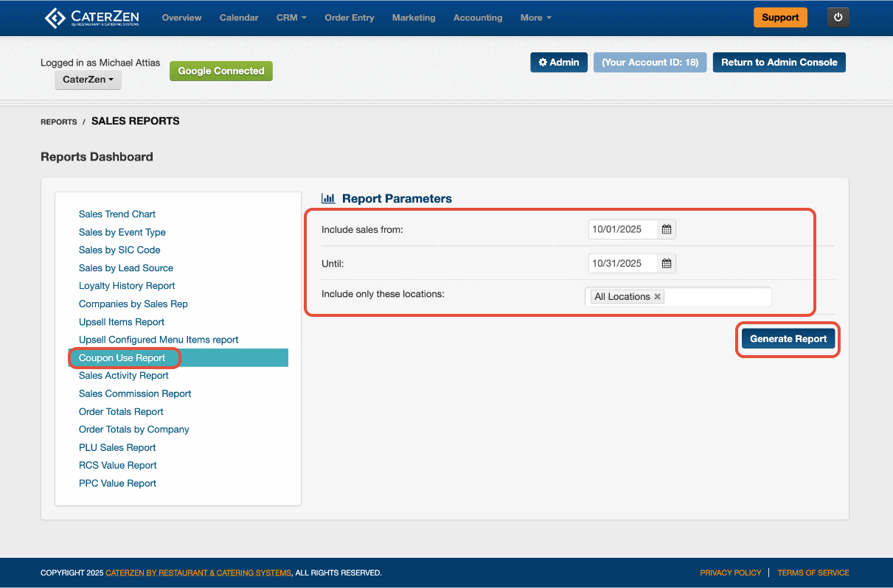Click Generate Report button
This screenshot has width=893, height=588.
click(x=788, y=339)
